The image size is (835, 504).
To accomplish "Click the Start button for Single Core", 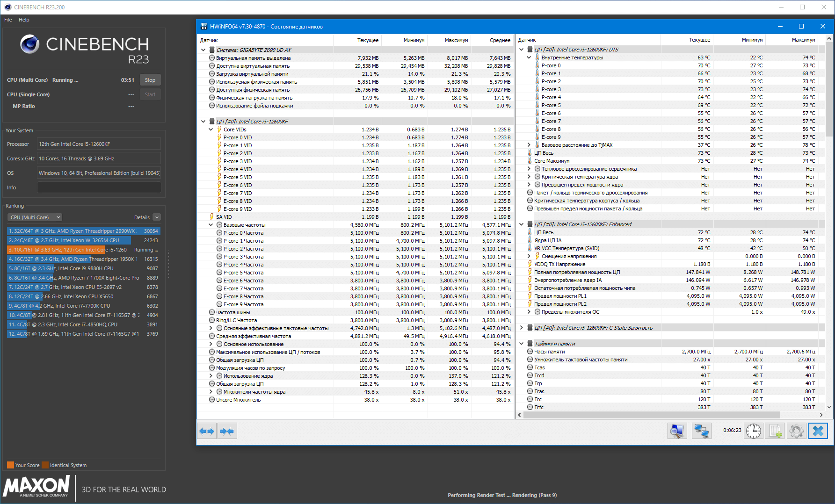I will point(150,94).
